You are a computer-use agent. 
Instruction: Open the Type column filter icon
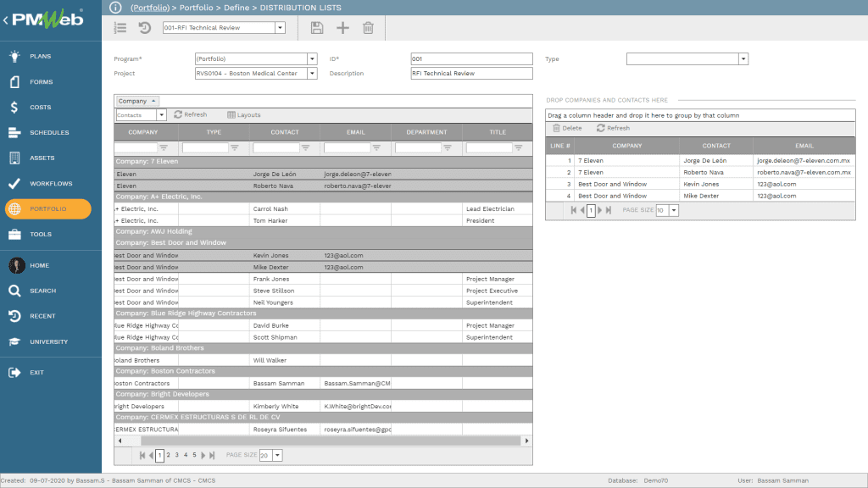pyautogui.click(x=235, y=147)
